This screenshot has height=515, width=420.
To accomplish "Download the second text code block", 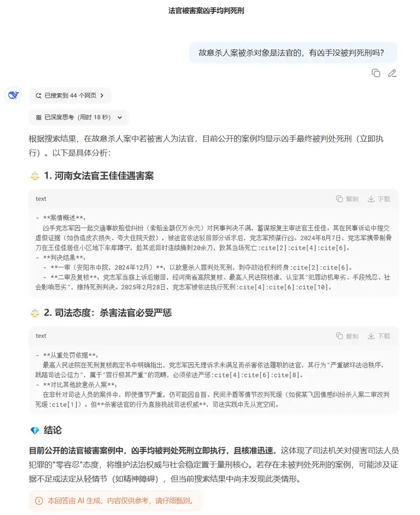I will 379,336.
